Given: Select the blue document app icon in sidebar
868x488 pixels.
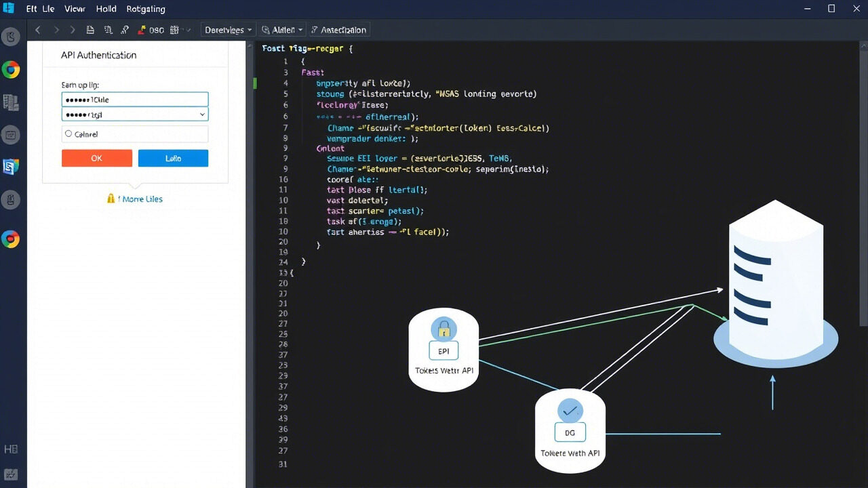Looking at the screenshot, I should 11,167.
